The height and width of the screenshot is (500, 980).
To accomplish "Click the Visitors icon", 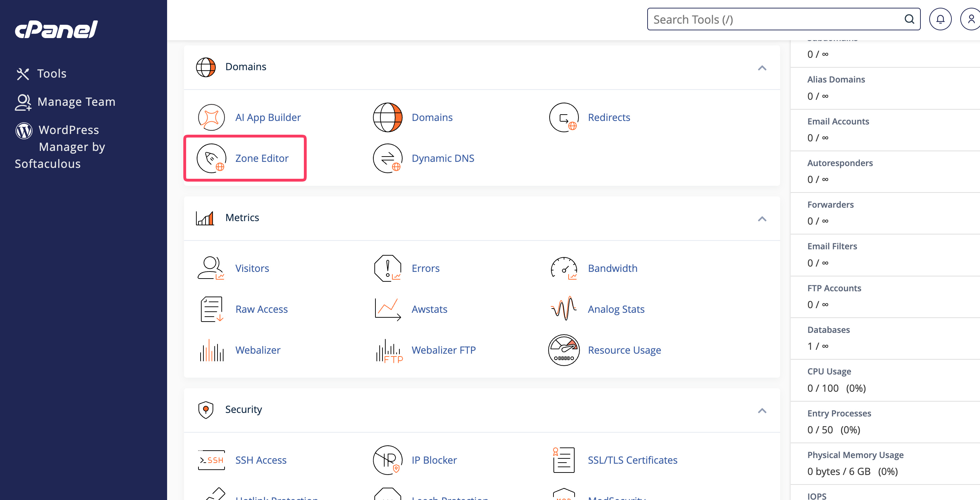I will click(211, 268).
